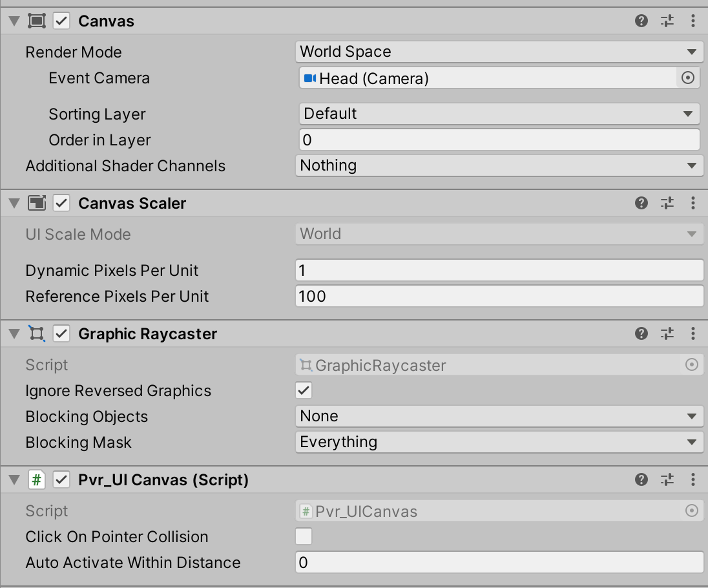Click the Reference Pixels Per Unit field
708x588 pixels.
click(x=499, y=297)
